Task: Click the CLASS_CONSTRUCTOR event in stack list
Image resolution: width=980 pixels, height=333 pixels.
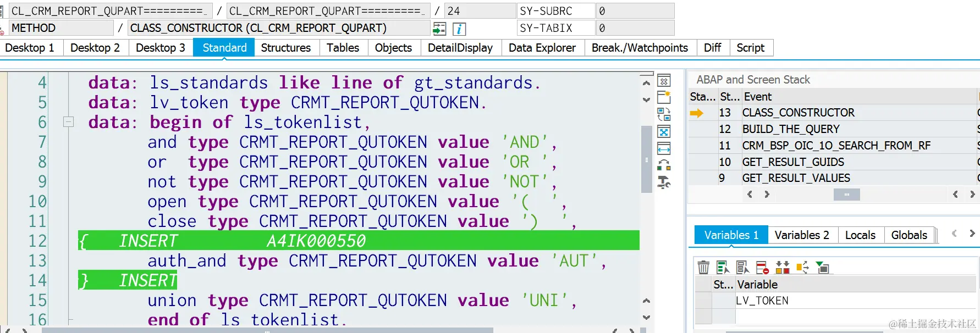Action: tap(799, 113)
